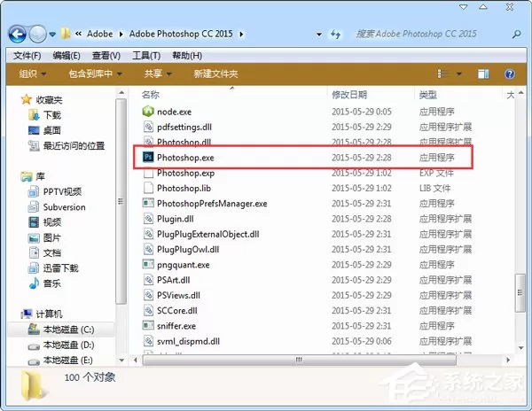Open Subversion library
532x411 pixels.
64,207
